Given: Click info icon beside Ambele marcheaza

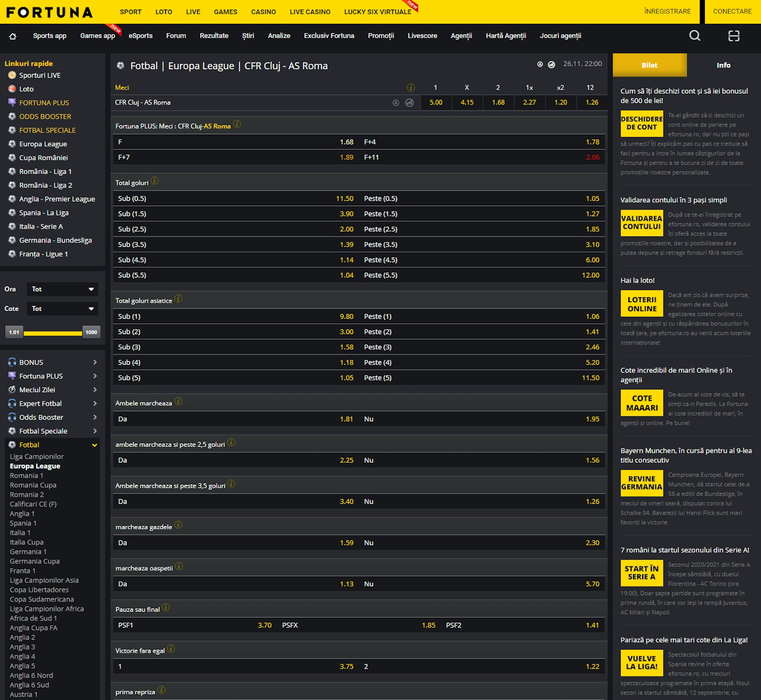Looking at the screenshot, I should click(x=178, y=401).
